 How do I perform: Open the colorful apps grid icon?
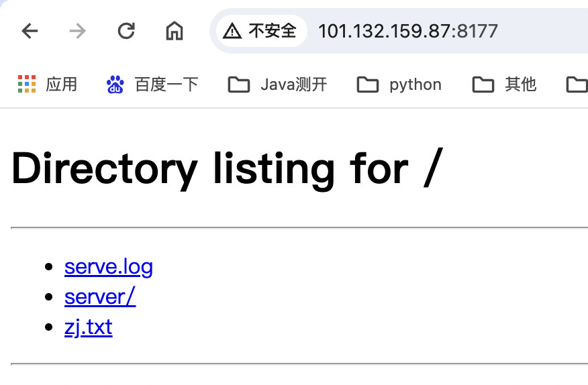coord(27,84)
